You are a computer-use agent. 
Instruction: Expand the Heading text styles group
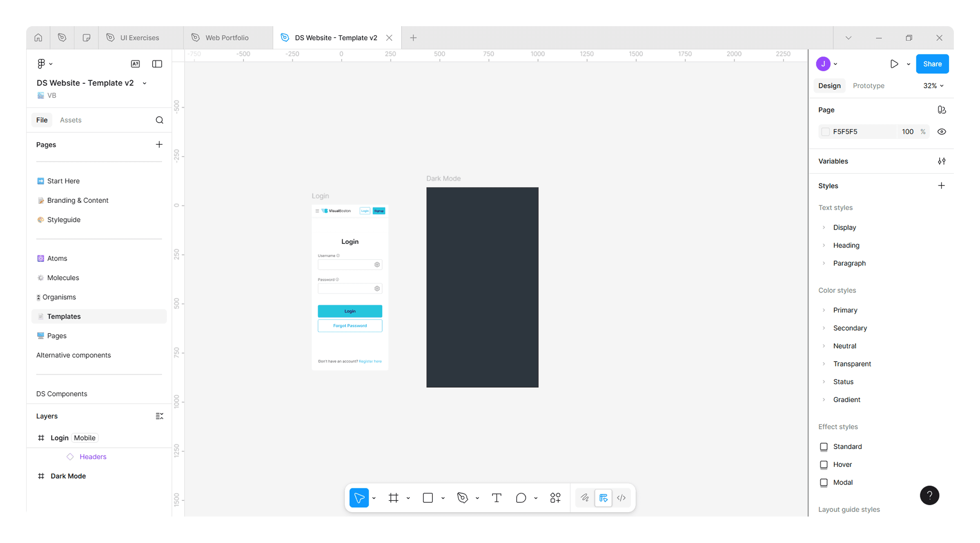tap(824, 245)
